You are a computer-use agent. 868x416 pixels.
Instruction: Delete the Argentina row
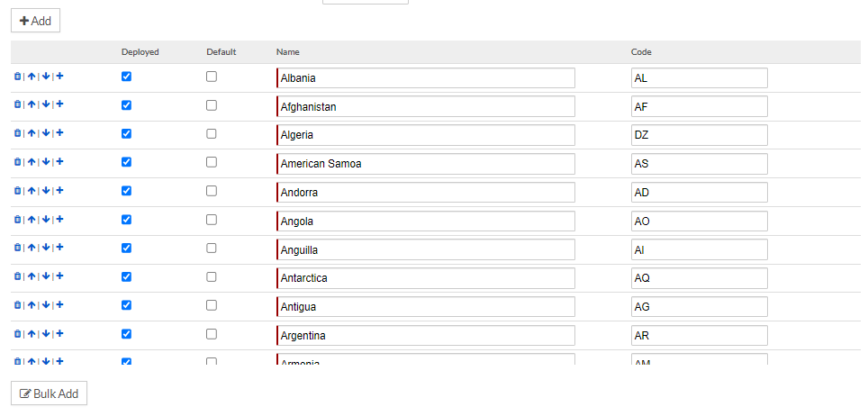(x=17, y=334)
